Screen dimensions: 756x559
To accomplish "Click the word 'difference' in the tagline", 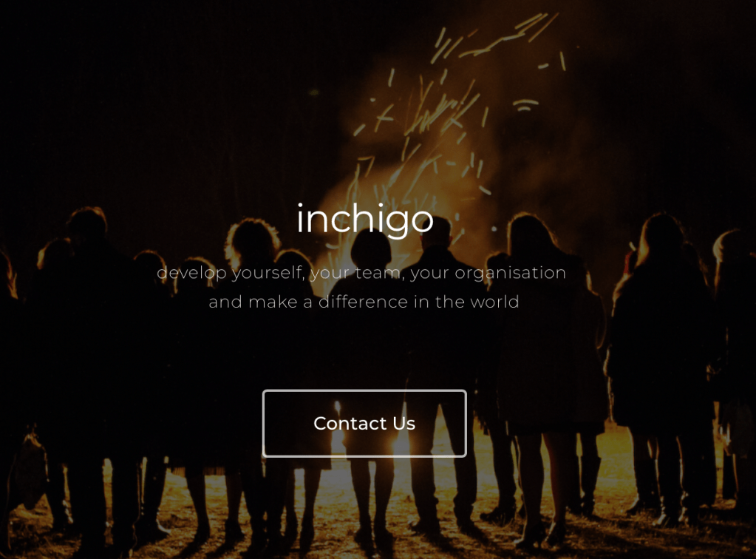I will click(x=364, y=302).
